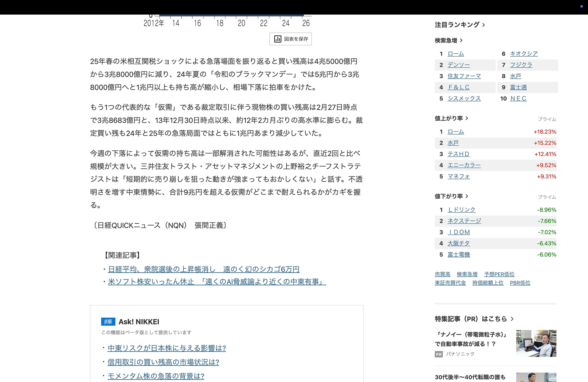Viewport: 588px width, 382px height.
Task: Open 水戸 in the 検索急増 list
Action: (x=515, y=76)
